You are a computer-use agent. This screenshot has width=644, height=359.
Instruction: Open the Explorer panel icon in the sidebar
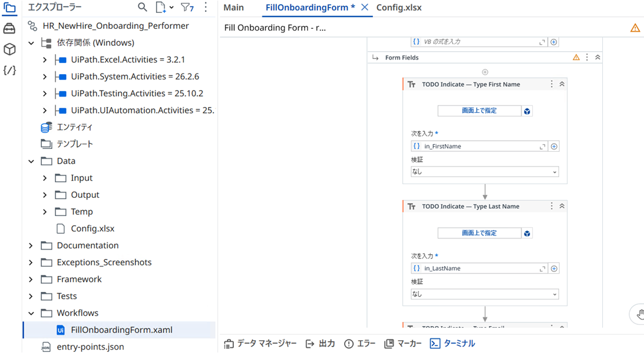pyautogui.click(x=9, y=8)
